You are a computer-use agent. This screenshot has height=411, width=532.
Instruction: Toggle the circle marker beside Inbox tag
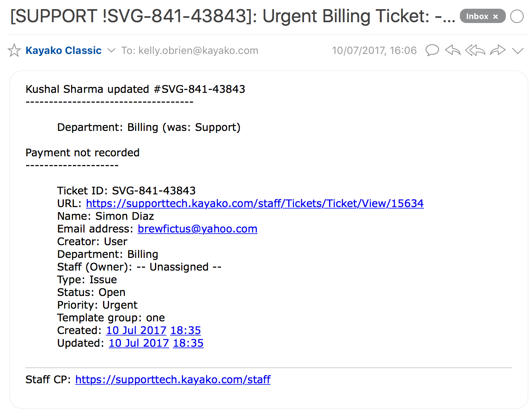[517, 16]
